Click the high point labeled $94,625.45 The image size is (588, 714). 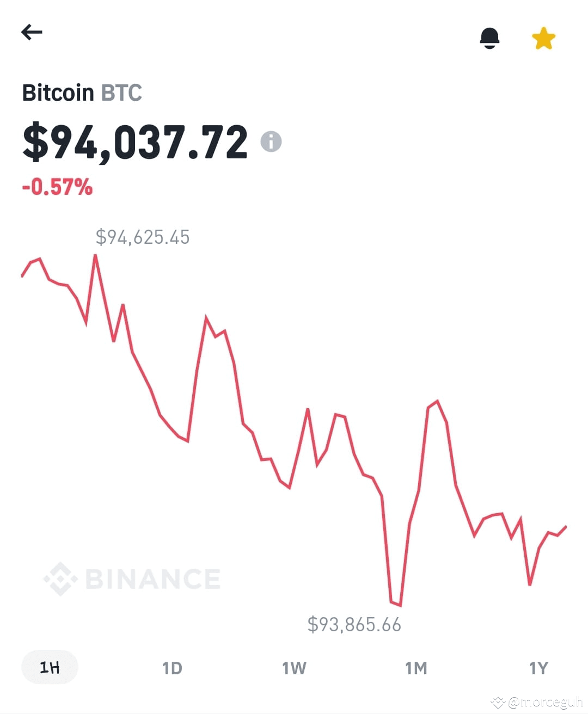point(96,254)
